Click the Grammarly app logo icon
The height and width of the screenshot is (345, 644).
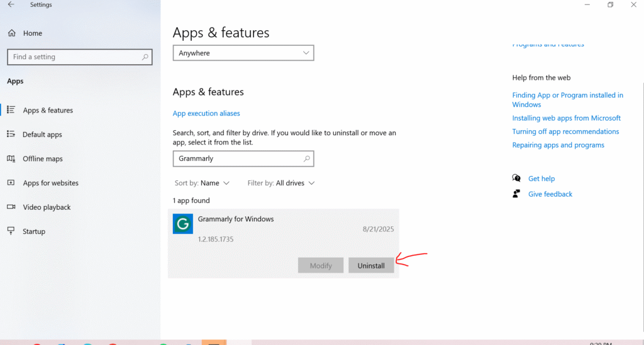pyautogui.click(x=182, y=224)
